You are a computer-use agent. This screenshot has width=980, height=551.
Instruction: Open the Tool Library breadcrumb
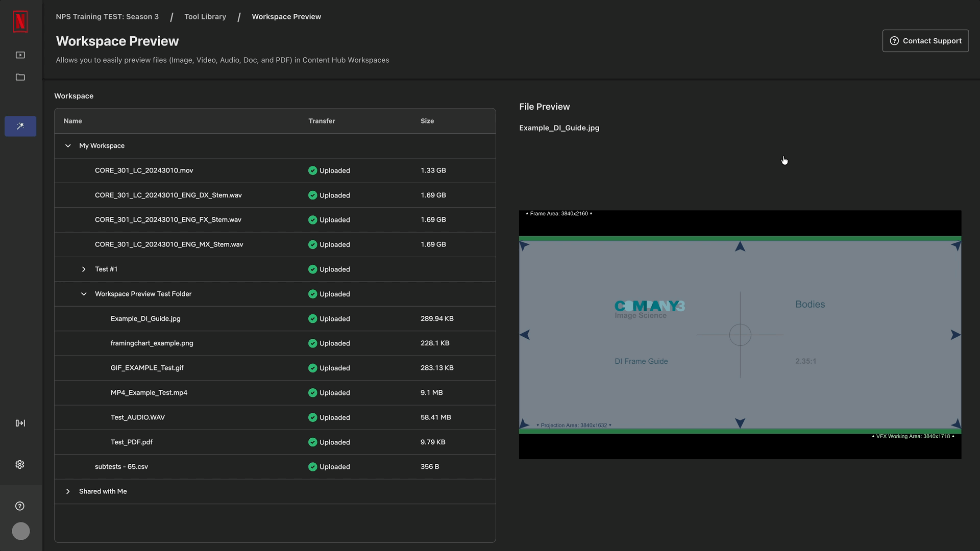point(205,16)
